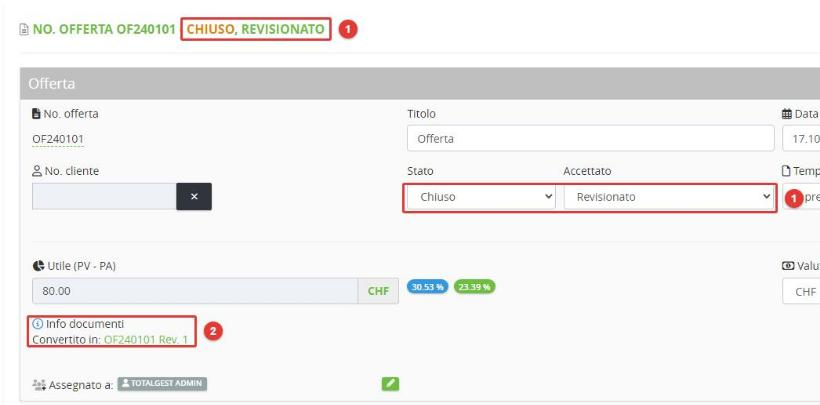Click the TOTALGEST ADMIN assignee badge
Viewport: 820px width, 405px height.
coord(162,384)
